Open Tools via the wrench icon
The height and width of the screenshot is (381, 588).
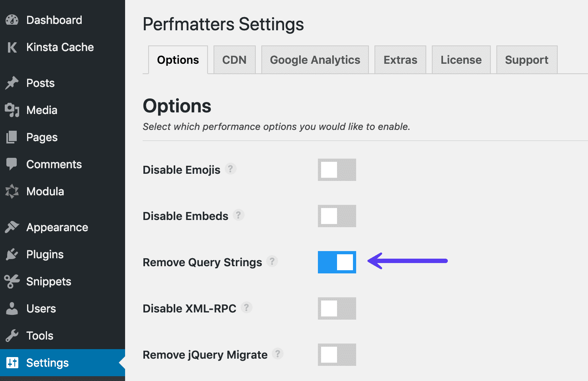click(12, 335)
